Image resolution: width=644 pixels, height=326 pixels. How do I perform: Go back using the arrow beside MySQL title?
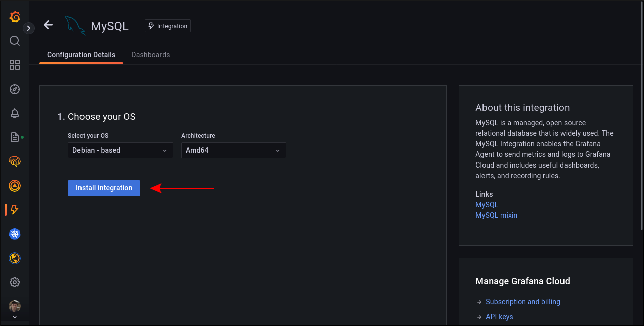[48, 24]
